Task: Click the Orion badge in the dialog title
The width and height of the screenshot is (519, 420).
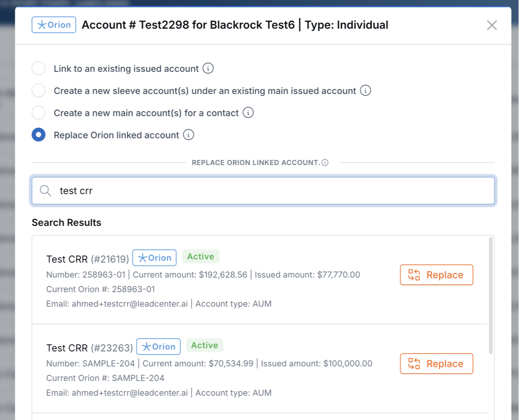Action: click(x=54, y=25)
